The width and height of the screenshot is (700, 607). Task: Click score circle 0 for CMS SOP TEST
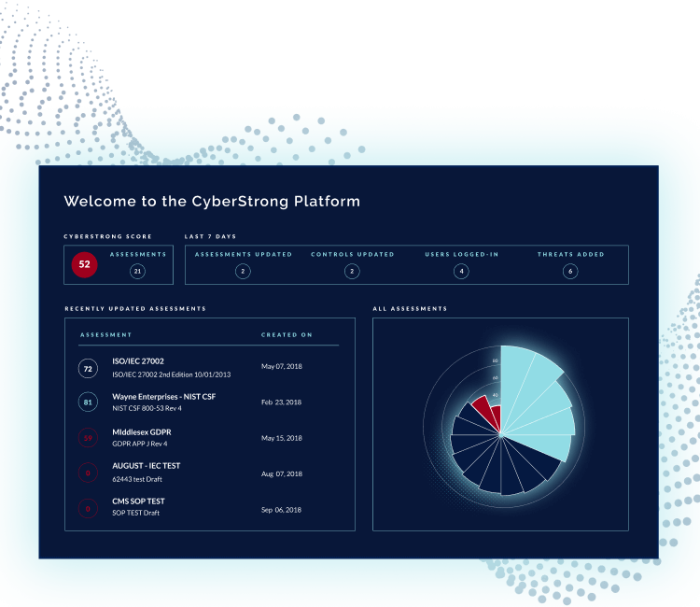pyautogui.click(x=88, y=508)
